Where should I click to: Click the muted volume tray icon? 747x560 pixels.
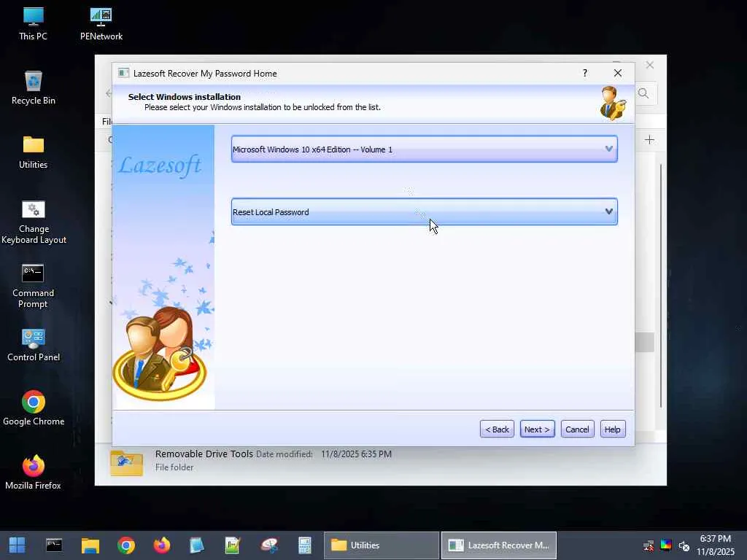coord(684,545)
